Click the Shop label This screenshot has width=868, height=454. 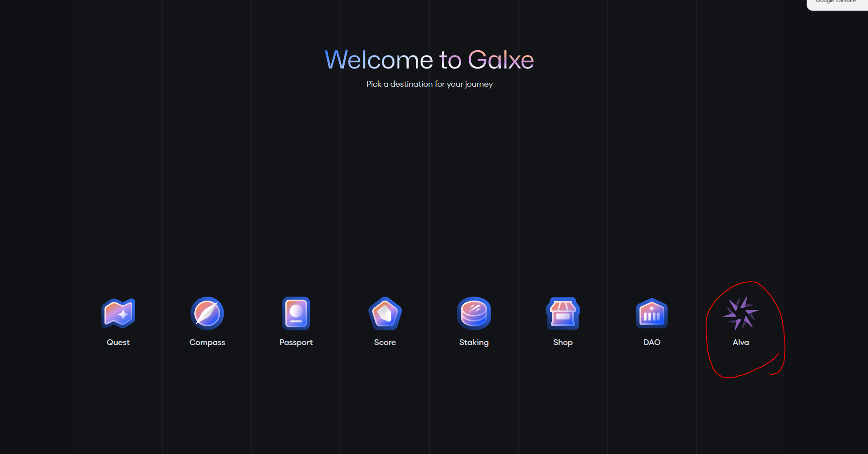point(563,342)
